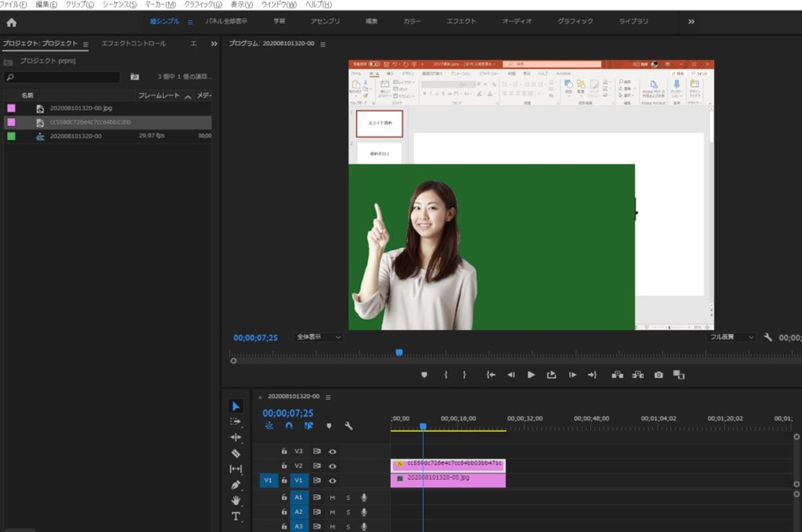Toggle lock on track V3
The image size is (802, 532).
click(x=284, y=451)
